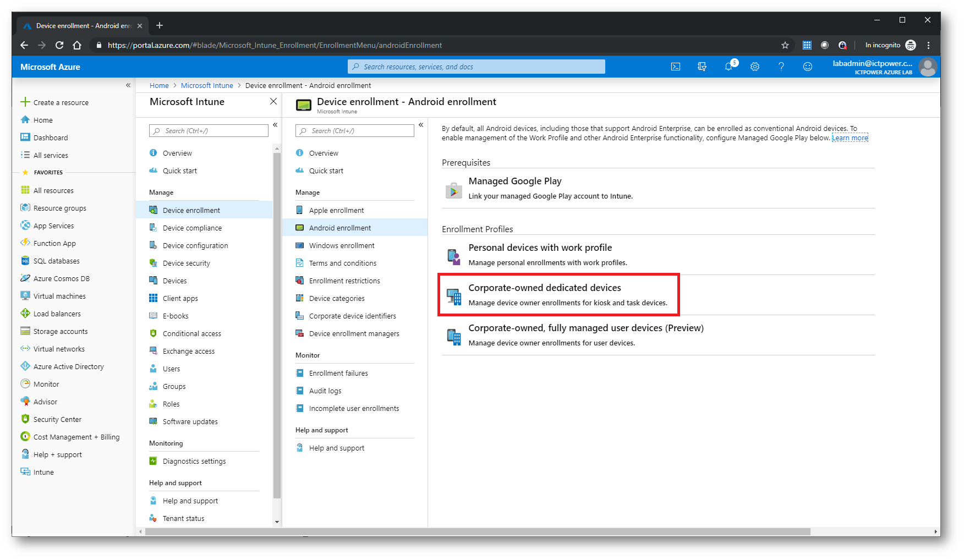This screenshot has width=964, height=560.
Task: Click the labadmin account avatar
Action: pyautogui.click(x=928, y=67)
